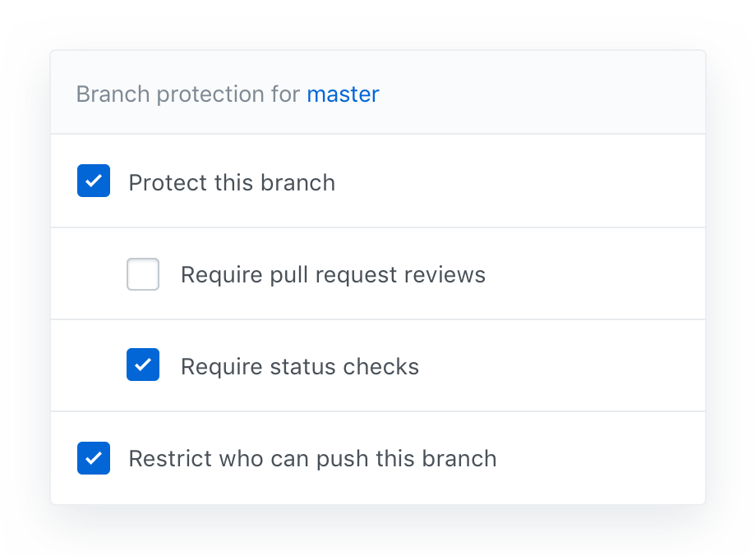
Task: Click the checked Protect this branch checkmark
Action: pos(94,181)
